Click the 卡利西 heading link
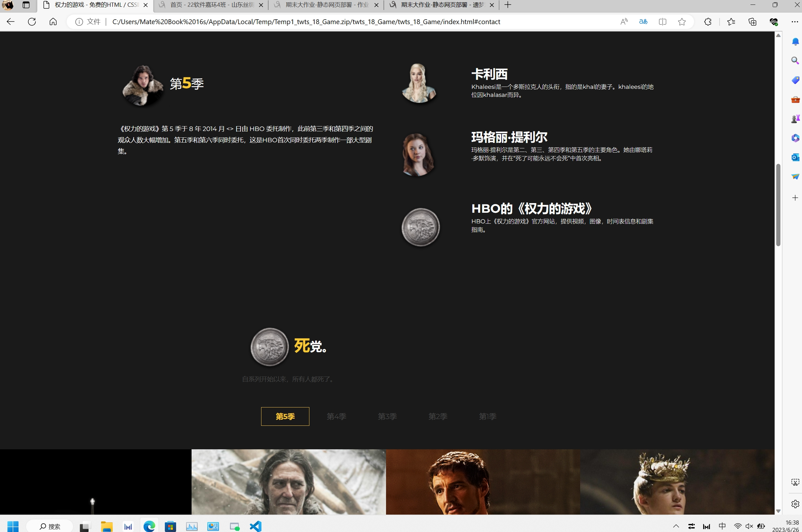The height and width of the screenshot is (532, 802). coord(489,74)
